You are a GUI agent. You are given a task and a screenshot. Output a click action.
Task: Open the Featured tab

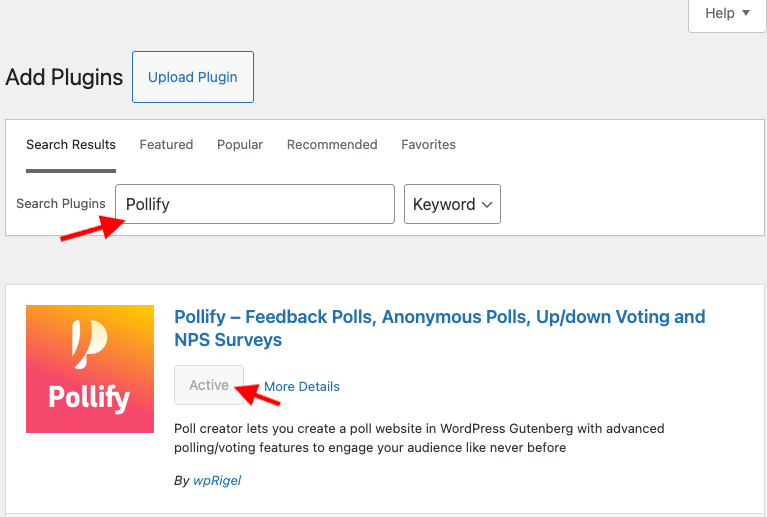pos(166,145)
